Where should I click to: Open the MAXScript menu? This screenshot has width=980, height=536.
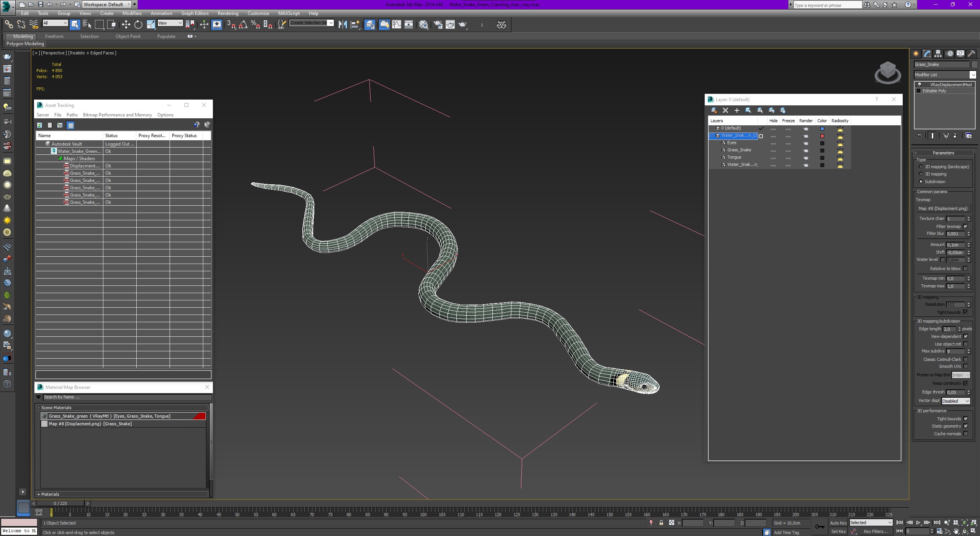click(289, 13)
